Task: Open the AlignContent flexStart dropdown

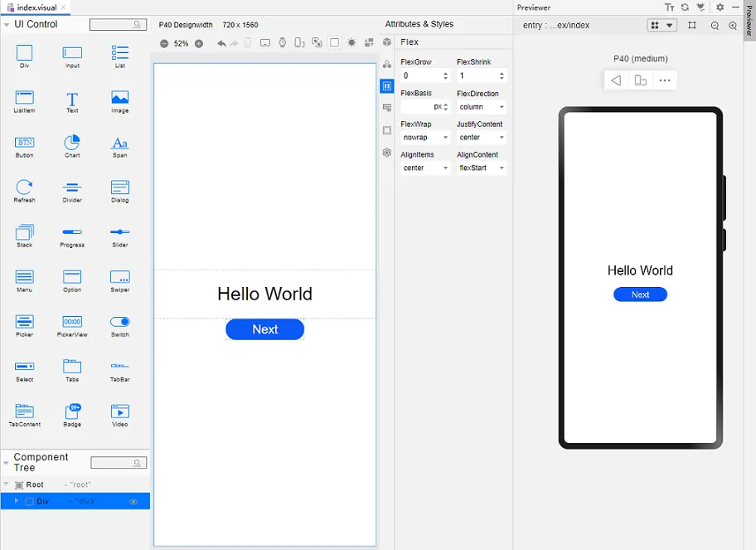Action: click(481, 168)
